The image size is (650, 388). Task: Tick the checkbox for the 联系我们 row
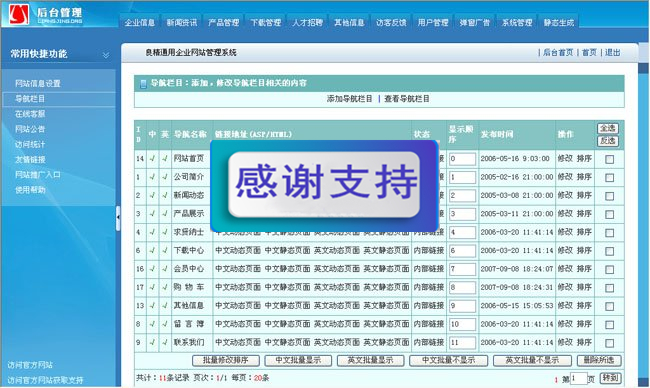pyautogui.click(x=609, y=343)
